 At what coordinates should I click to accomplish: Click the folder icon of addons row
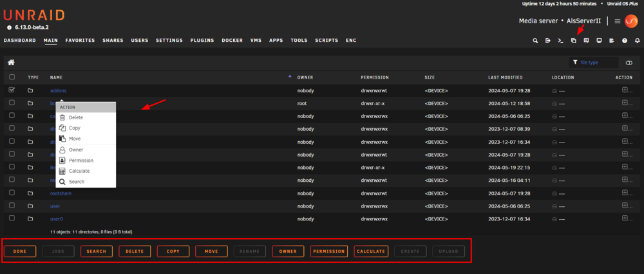click(30, 90)
